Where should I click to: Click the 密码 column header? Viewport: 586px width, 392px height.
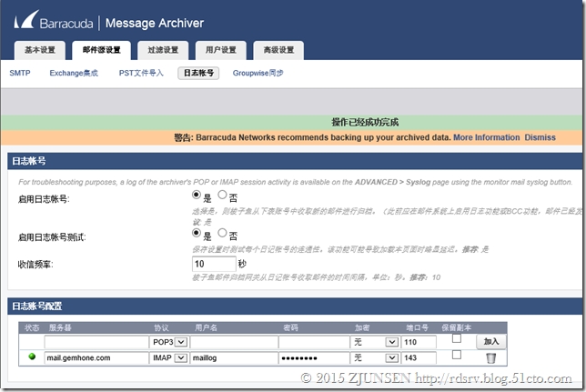[291, 327]
